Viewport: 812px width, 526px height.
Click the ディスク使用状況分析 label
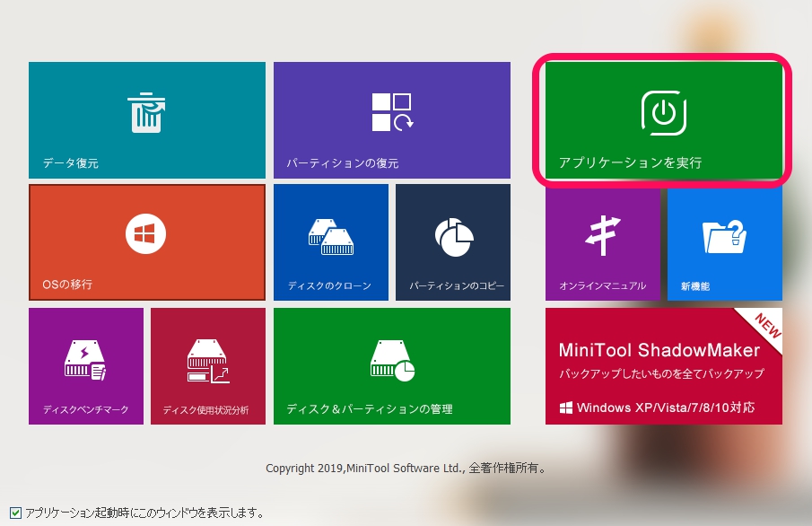[205, 410]
